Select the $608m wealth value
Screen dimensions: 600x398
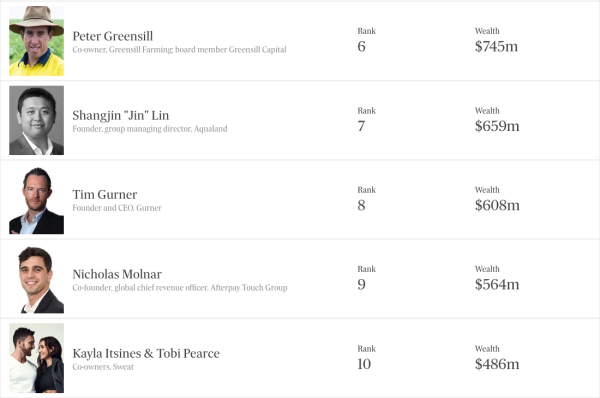pyautogui.click(x=497, y=205)
